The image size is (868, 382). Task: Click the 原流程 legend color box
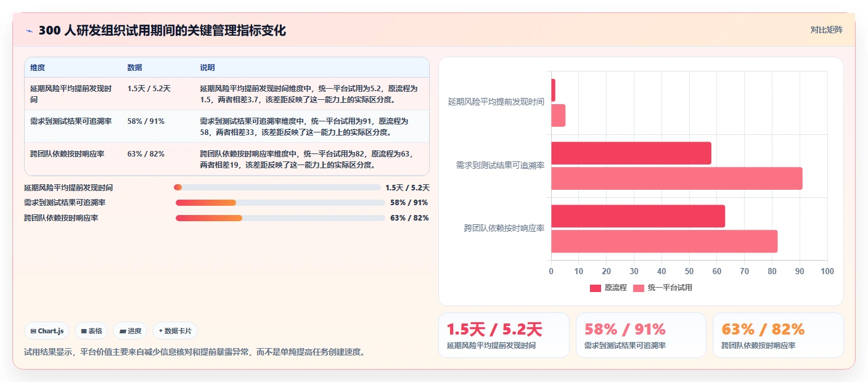[x=595, y=288]
